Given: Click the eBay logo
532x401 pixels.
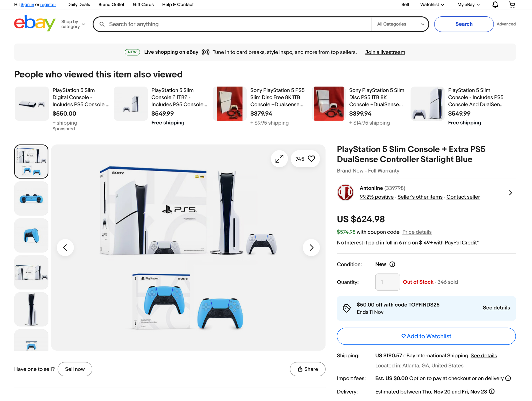Looking at the screenshot, I should pyautogui.click(x=35, y=23).
